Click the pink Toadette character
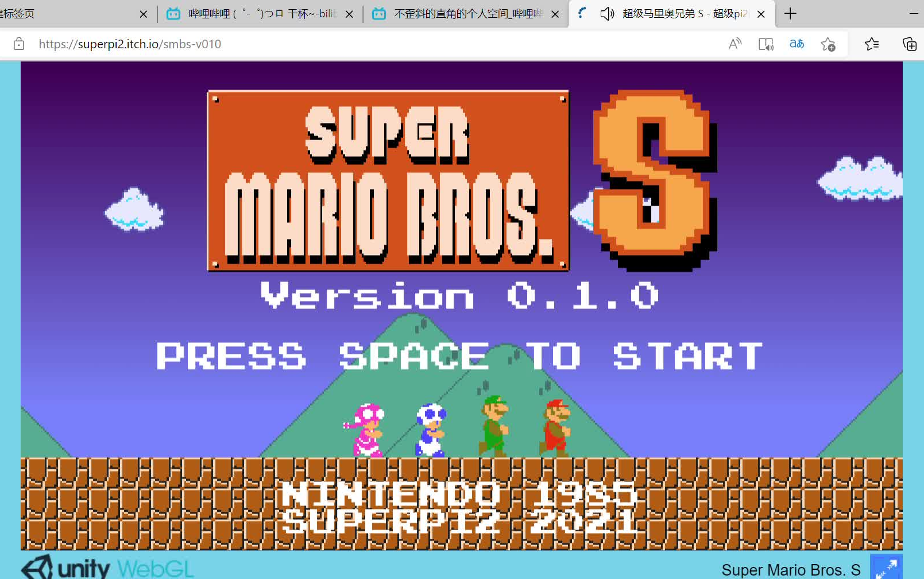The width and height of the screenshot is (924, 579). point(365,430)
